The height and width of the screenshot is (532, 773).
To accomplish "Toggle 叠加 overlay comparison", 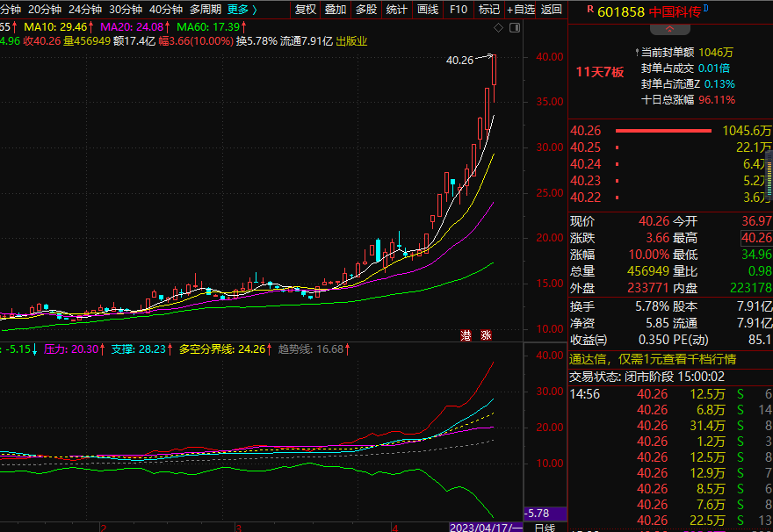I will (336, 10).
